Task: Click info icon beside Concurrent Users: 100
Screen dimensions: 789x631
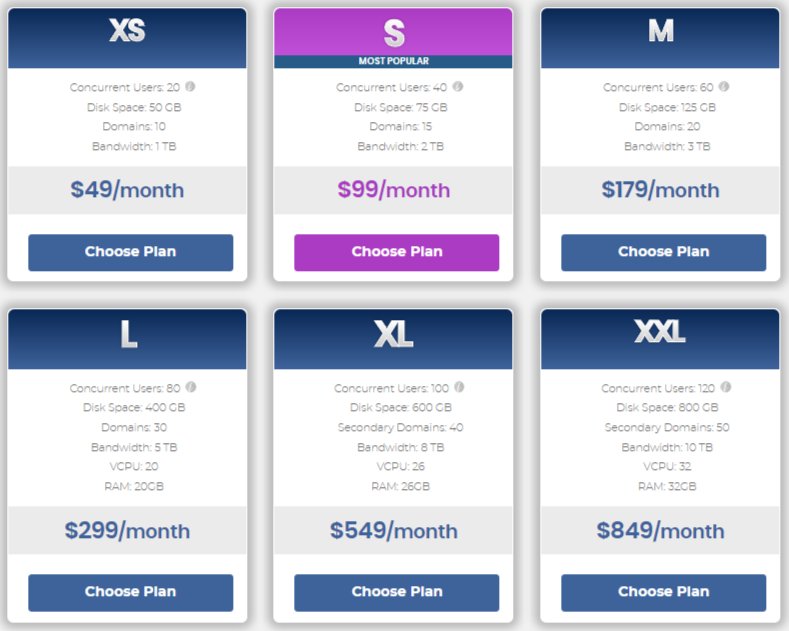Action: tap(459, 387)
